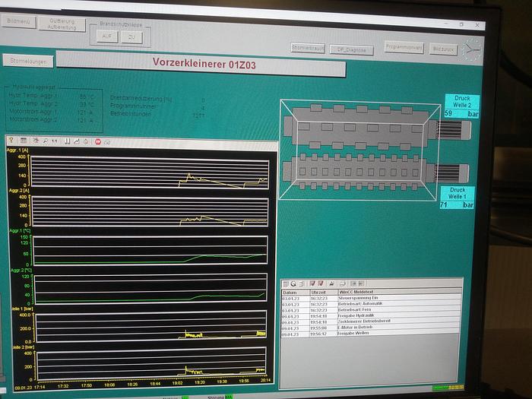Open Gutförderung Aufbereitung screen

(x=62, y=24)
